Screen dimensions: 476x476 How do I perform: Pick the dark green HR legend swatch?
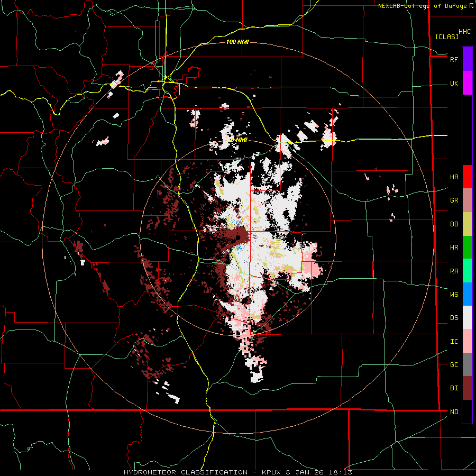pos(467,248)
